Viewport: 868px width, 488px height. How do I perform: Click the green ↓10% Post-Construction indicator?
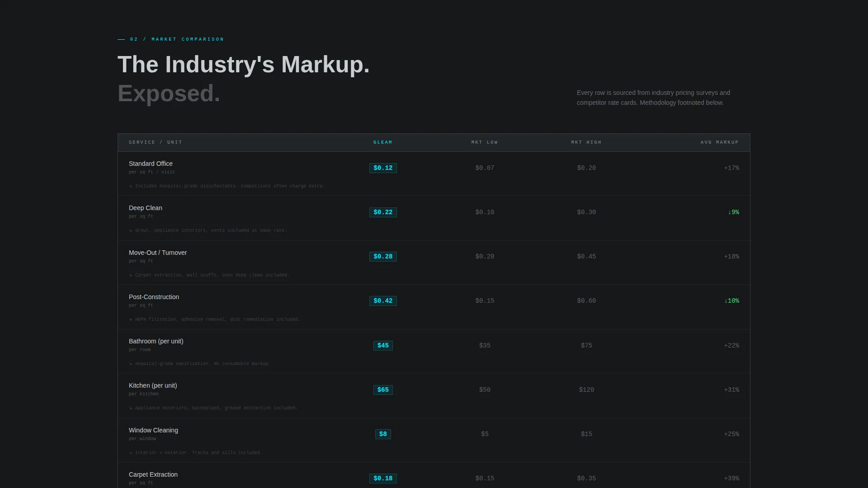[x=731, y=301]
